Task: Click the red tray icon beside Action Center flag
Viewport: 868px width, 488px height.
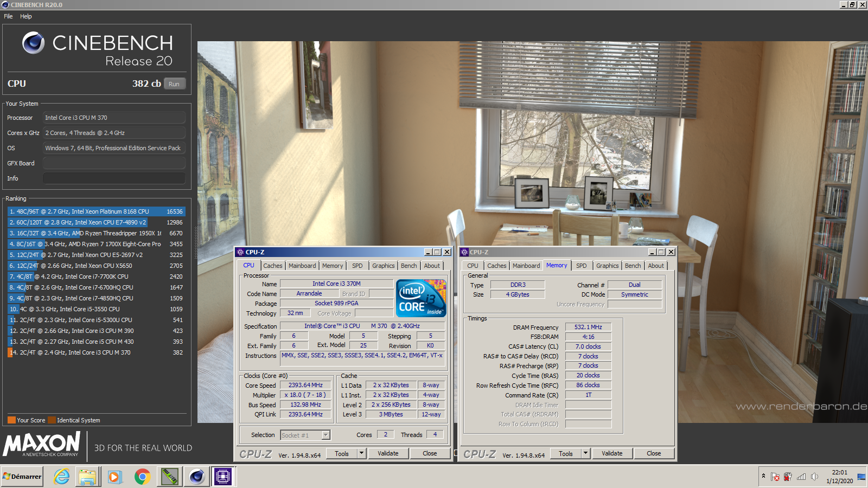Action: click(x=788, y=477)
